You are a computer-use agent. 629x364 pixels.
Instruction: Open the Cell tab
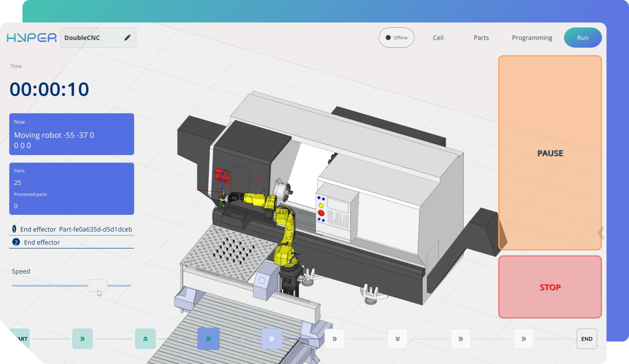point(438,38)
